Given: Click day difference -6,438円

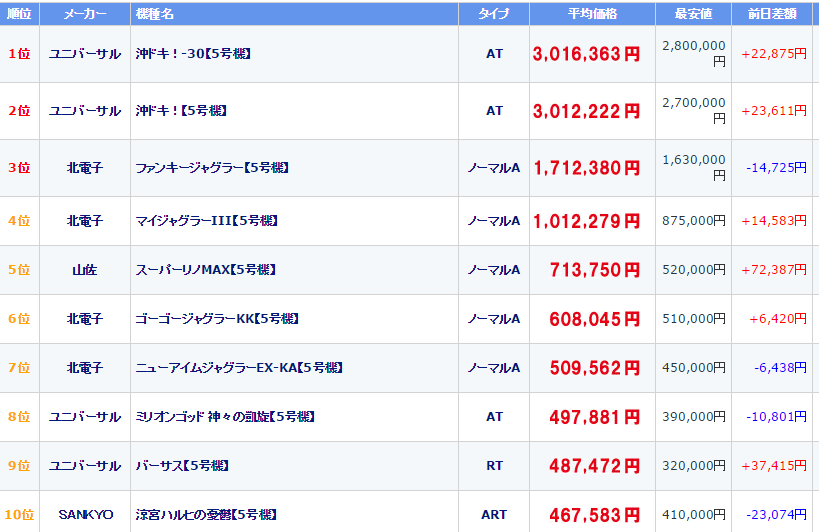Looking at the screenshot, I should [x=780, y=368].
